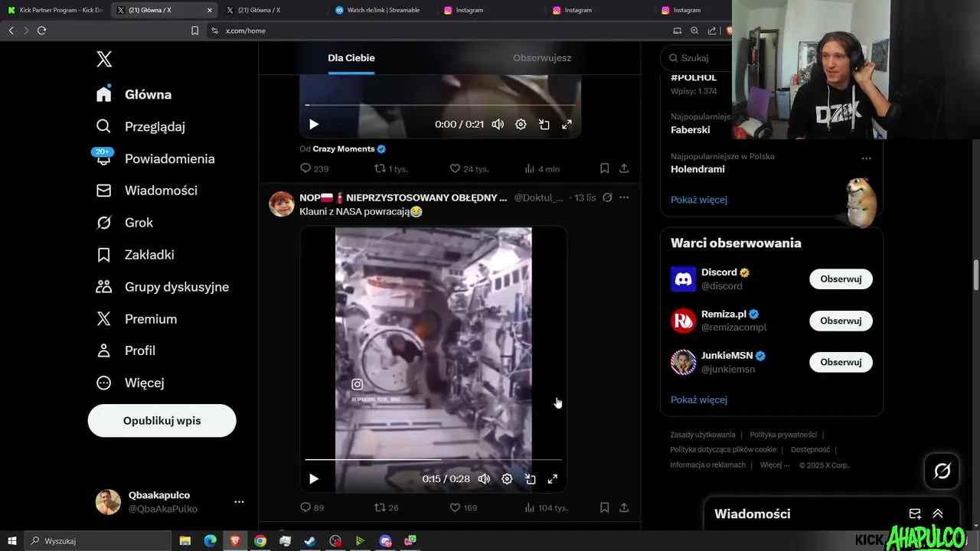Play the NASA space station video
Image resolution: width=980 pixels, height=551 pixels.
pos(314,478)
